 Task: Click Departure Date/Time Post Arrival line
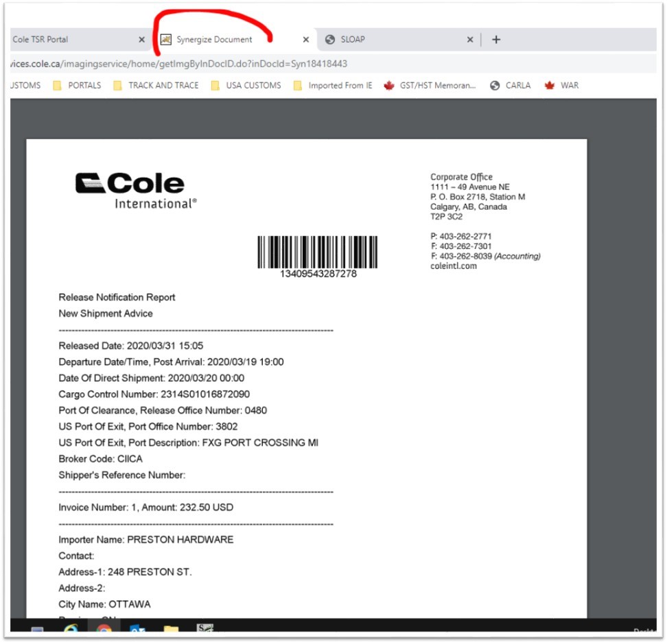[171, 361]
